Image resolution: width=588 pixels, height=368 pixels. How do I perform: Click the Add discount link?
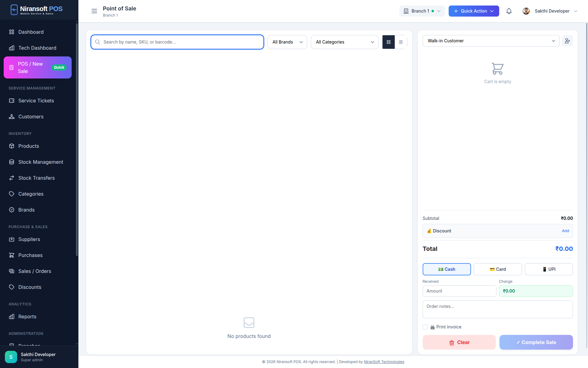565,231
